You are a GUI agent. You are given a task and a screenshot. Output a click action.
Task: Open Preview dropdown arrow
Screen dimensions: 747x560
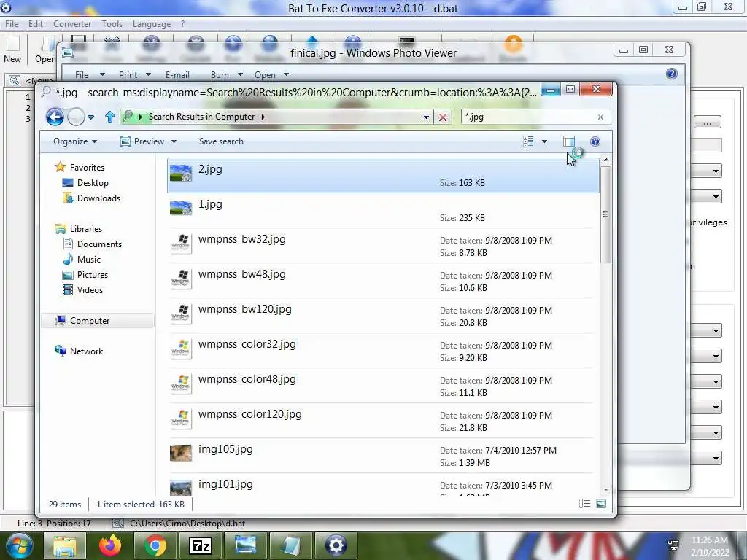[x=174, y=141]
